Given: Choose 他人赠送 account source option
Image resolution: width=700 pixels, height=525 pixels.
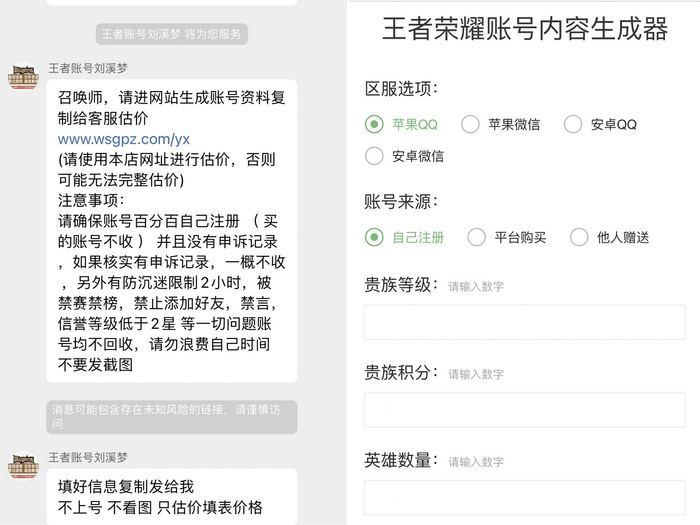Looking at the screenshot, I should tap(579, 237).
